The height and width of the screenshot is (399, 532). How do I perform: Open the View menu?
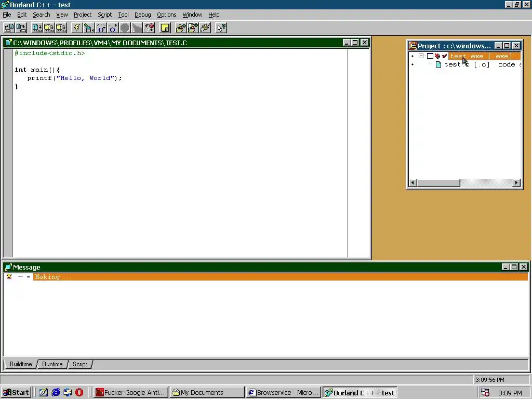62,15
